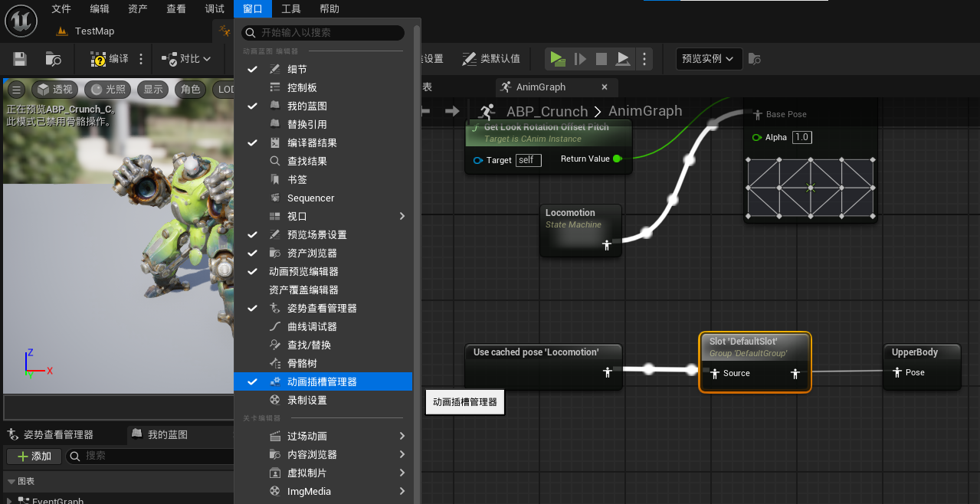Click the eject playback icon

pyautogui.click(x=624, y=59)
